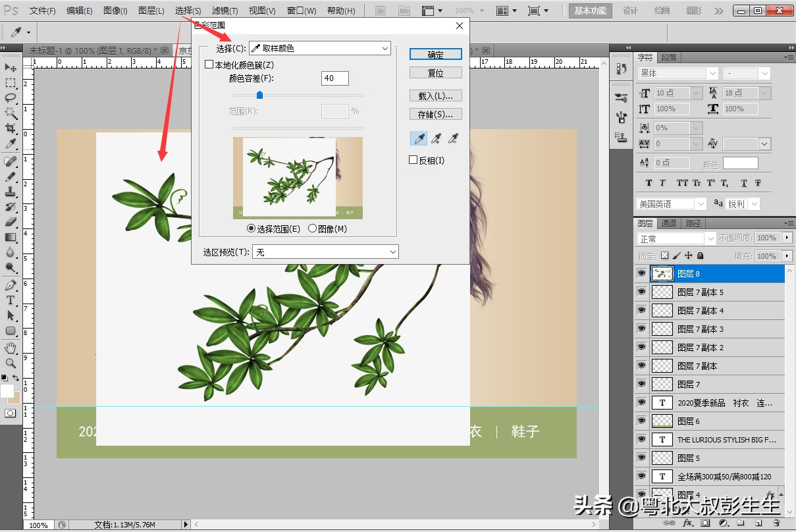
Task: Enable the 反相(I) invert checkbox
Action: pos(414,159)
